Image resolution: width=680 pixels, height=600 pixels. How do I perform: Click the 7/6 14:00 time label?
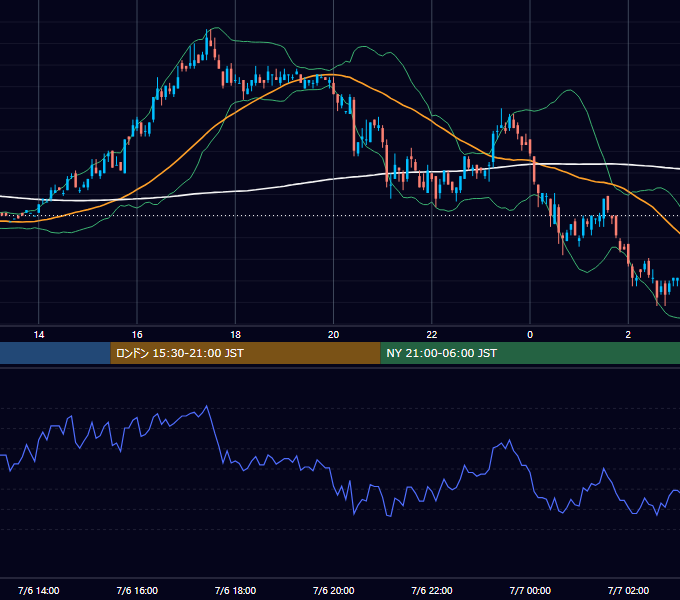pos(39,590)
